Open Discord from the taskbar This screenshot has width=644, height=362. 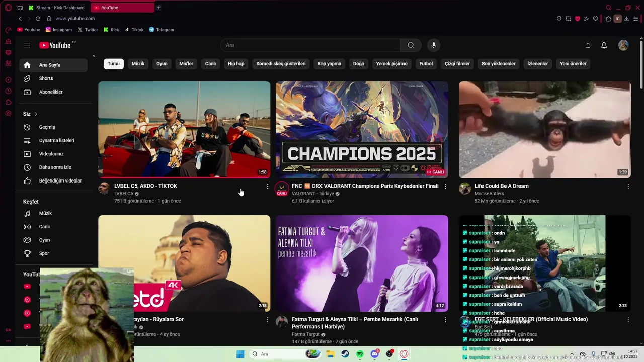[x=374, y=354]
